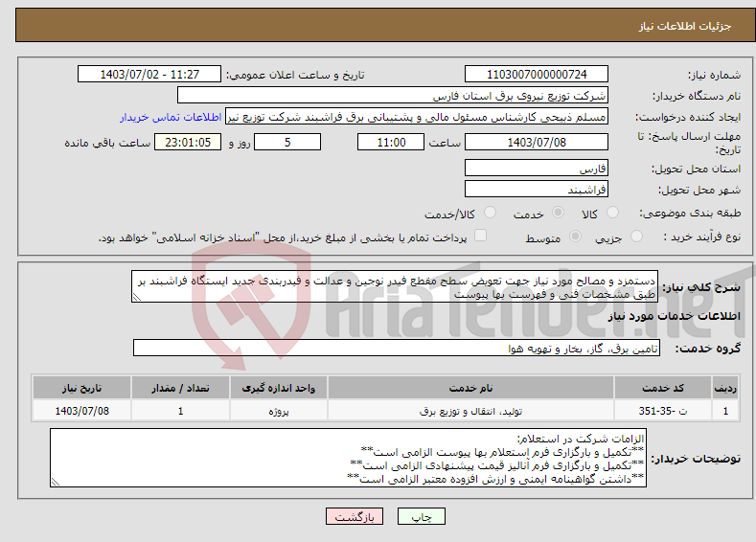Screen dimensions: 756x542
Task: Click the unit cell پروژه
Action: [279, 411]
